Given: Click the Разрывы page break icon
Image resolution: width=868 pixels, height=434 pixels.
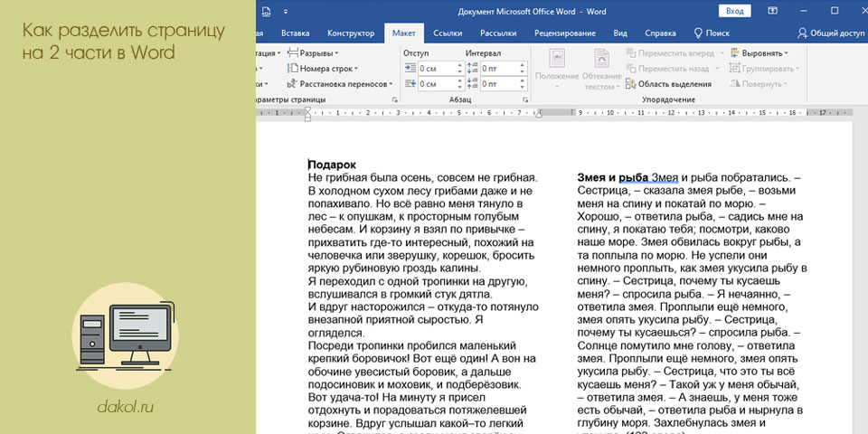Looking at the screenshot, I should pos(292,53).
